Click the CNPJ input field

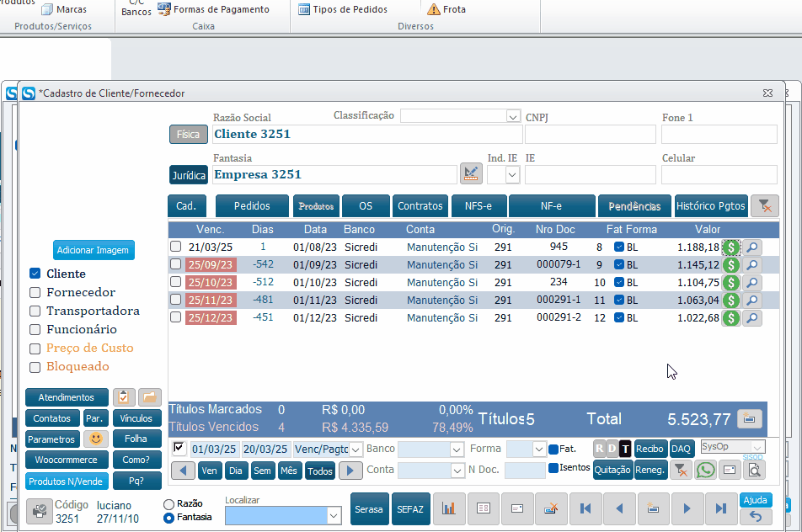(591, 134)
